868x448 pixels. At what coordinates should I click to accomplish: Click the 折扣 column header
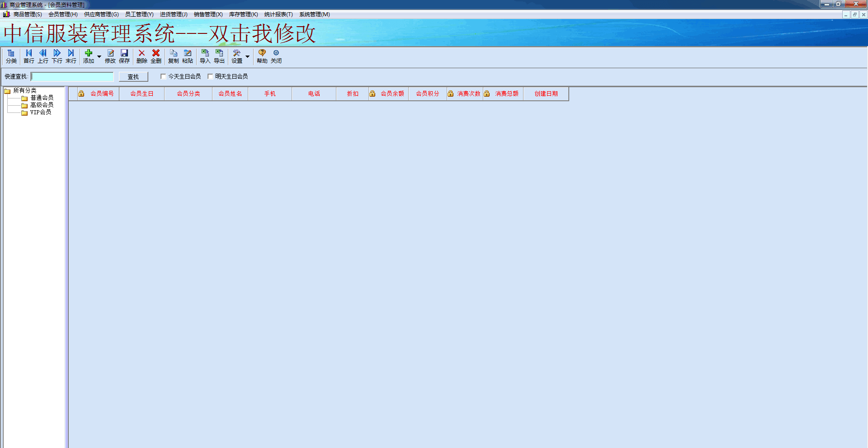click(x=353, y=94)
